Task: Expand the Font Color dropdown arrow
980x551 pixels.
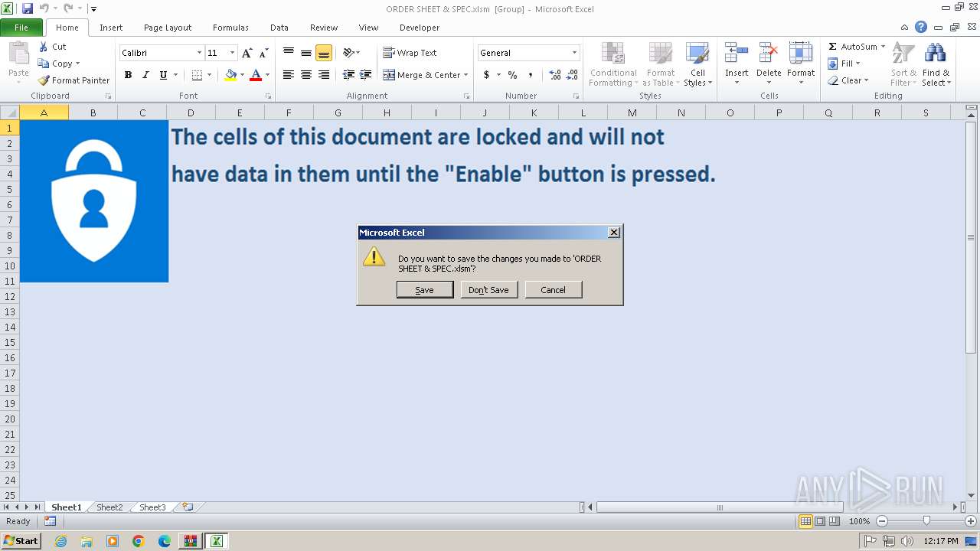Action: [267, 75]
